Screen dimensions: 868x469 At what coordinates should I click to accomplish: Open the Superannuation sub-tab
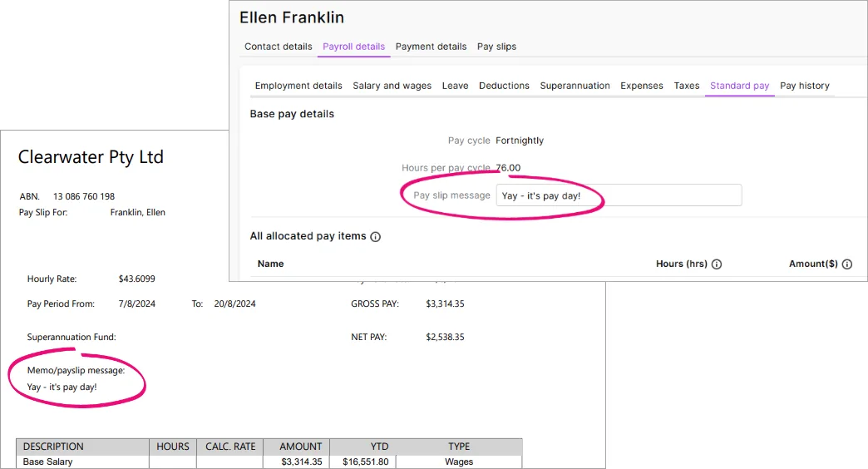(x=575, y=86)
